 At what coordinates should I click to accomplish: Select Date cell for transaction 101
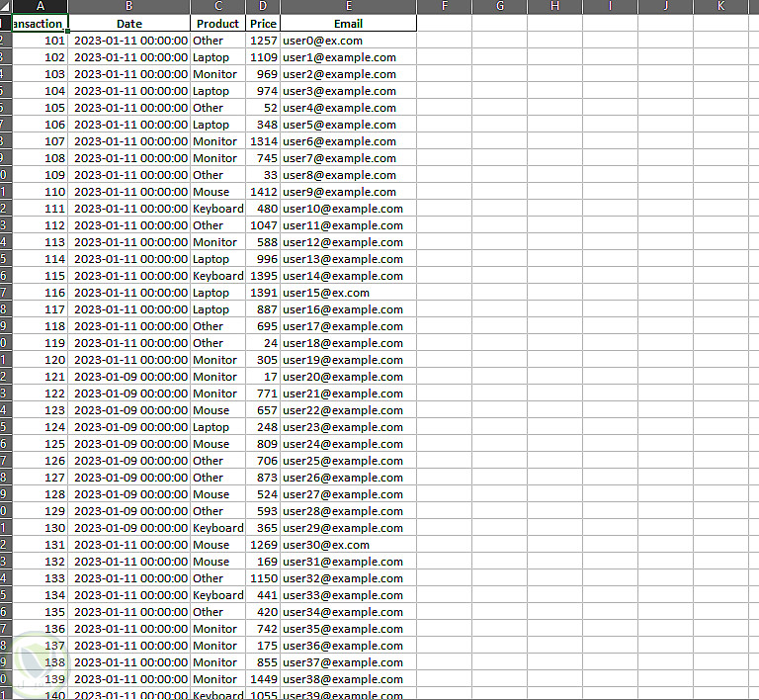[x=128, y=41]
